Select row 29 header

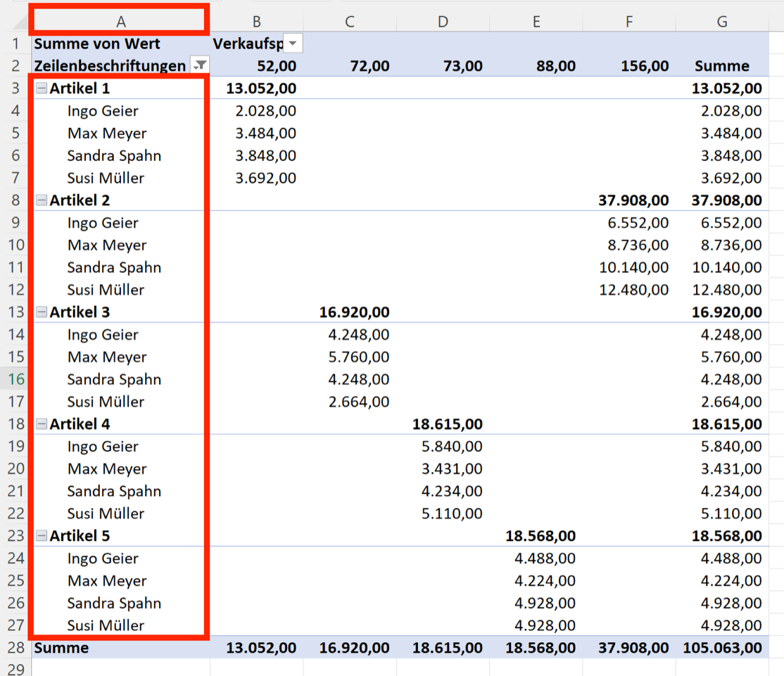point(15,668)
